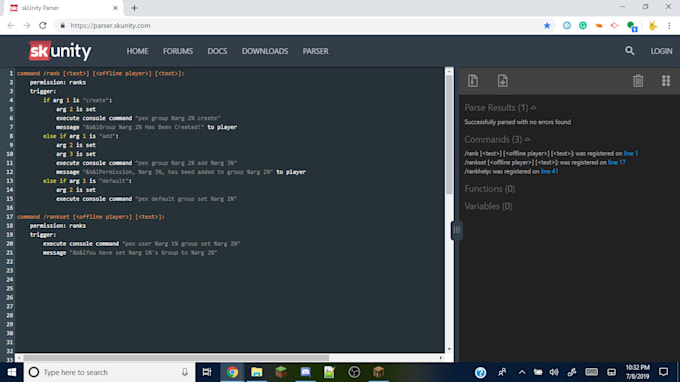This screenshot has height=382, width=680.
Task: Bookmark this page with the star icon
Action: 547,26
